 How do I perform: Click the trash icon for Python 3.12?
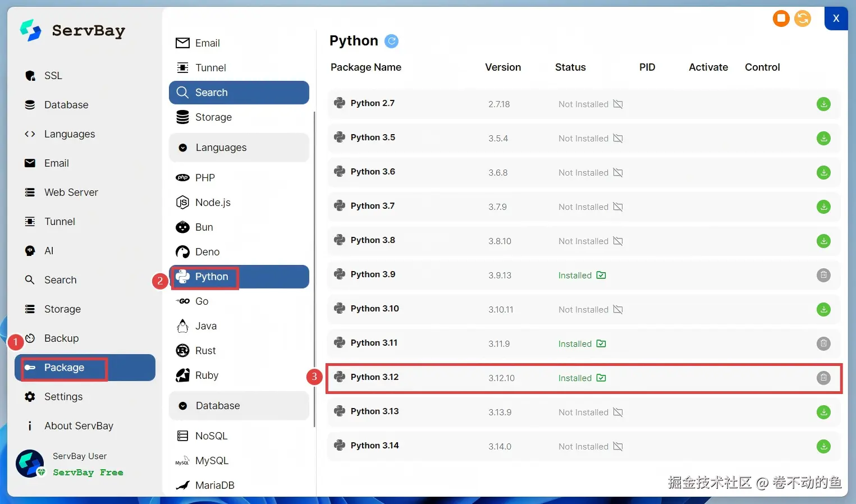823,378
